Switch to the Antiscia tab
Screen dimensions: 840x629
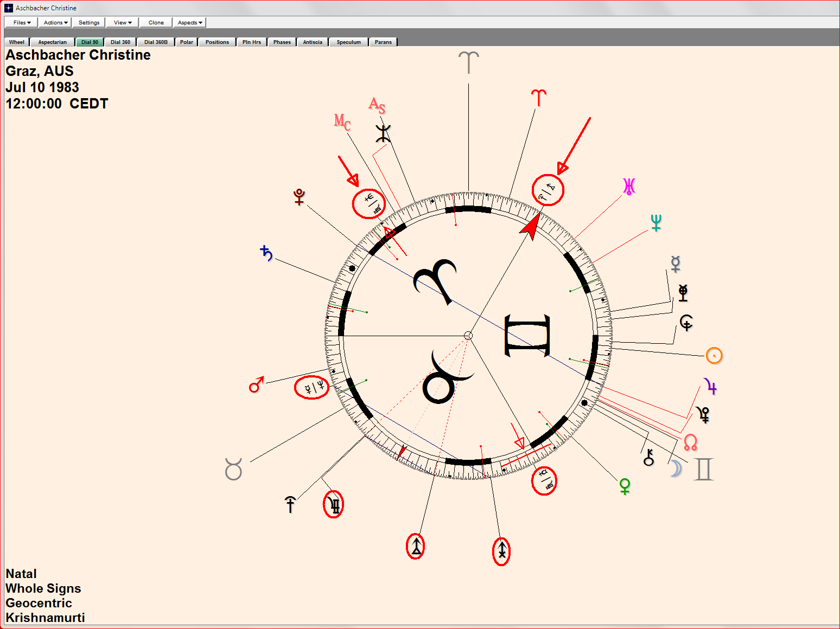pos(313,42)
